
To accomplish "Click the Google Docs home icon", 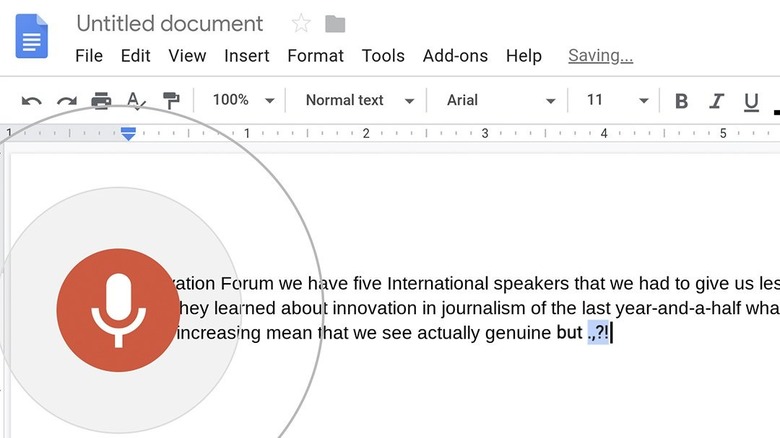I will tap(31, 36).
